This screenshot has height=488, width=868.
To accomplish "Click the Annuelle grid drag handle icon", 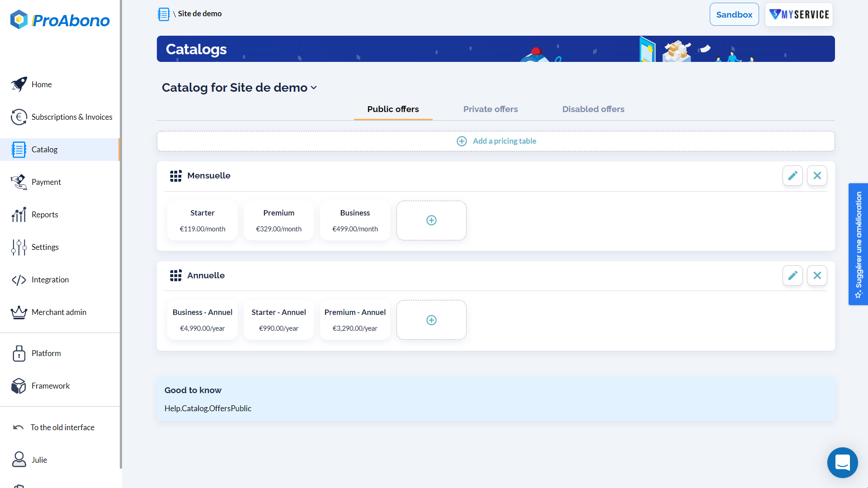I will pyautogui.click(x=175, y=276).
